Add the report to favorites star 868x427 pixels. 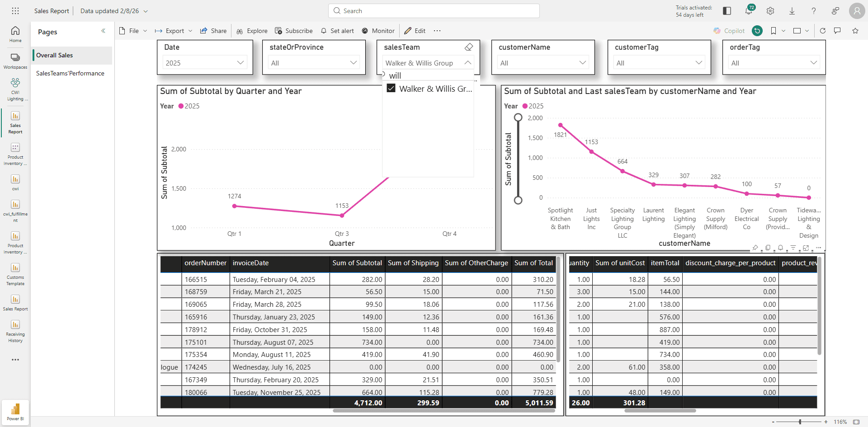[855, 31]
